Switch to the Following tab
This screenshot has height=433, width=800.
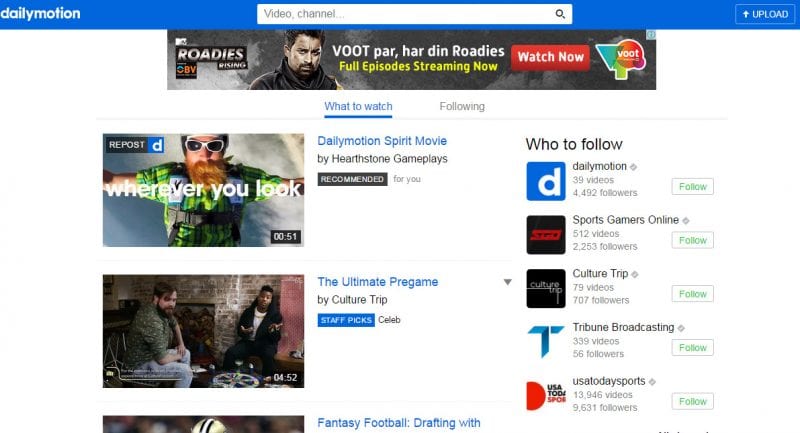[462, 107]
